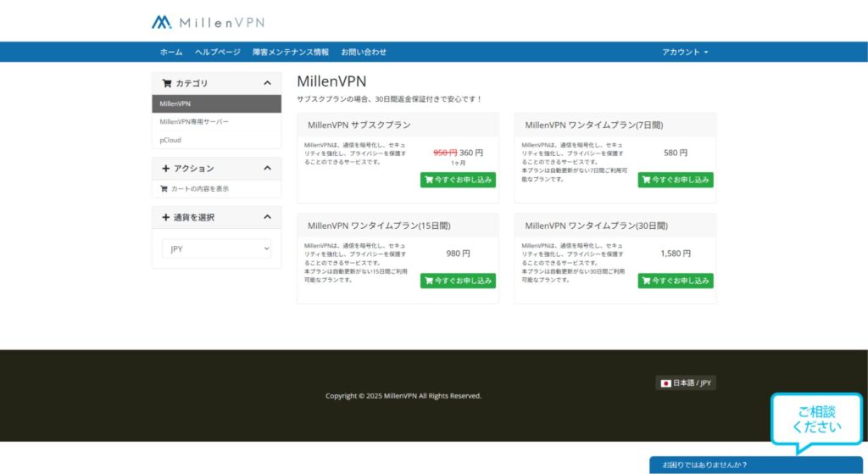Open 障害メンテナンス情報 page
The image size is (868, 474).
(x=291, y=52)
